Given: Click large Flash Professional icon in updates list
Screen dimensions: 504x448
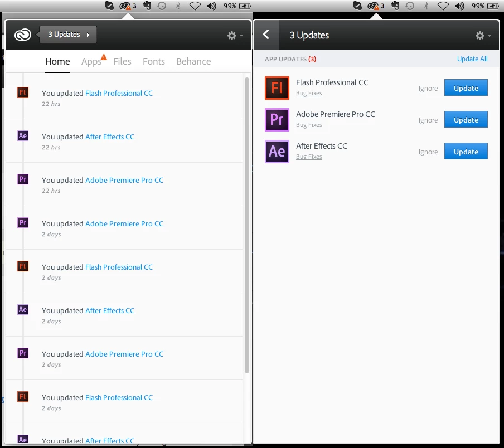Looking at the screenshot, I should 277,88.
